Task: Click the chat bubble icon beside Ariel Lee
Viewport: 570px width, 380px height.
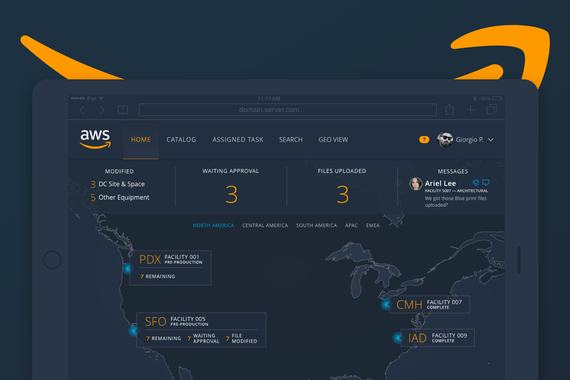Action: [x=486, y=182]
